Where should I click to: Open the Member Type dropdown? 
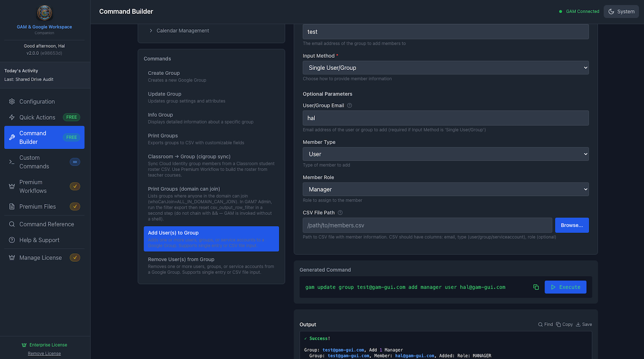tap(446, 154)
